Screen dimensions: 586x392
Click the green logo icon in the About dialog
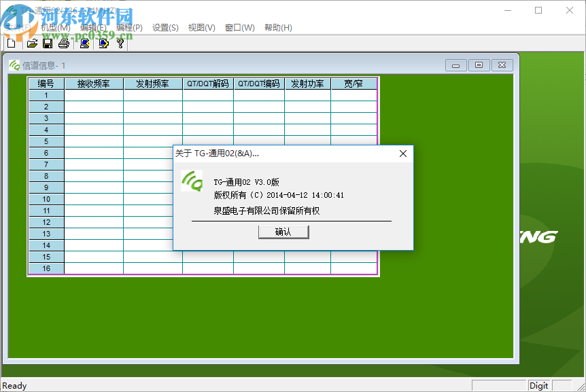pos(192,181)
